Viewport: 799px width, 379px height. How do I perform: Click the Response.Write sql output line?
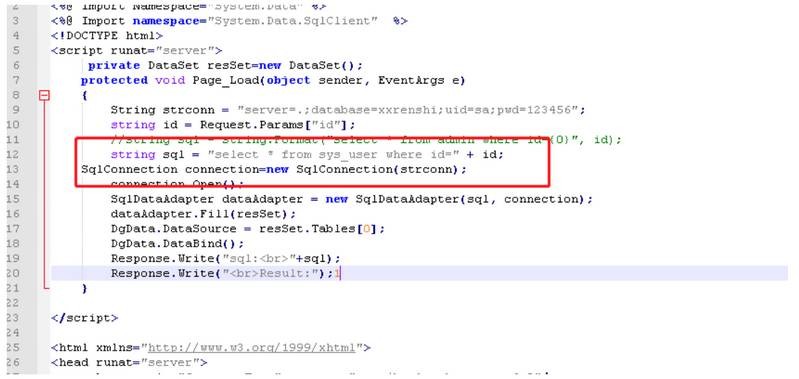pyautogui.click(x=225, y=258)
